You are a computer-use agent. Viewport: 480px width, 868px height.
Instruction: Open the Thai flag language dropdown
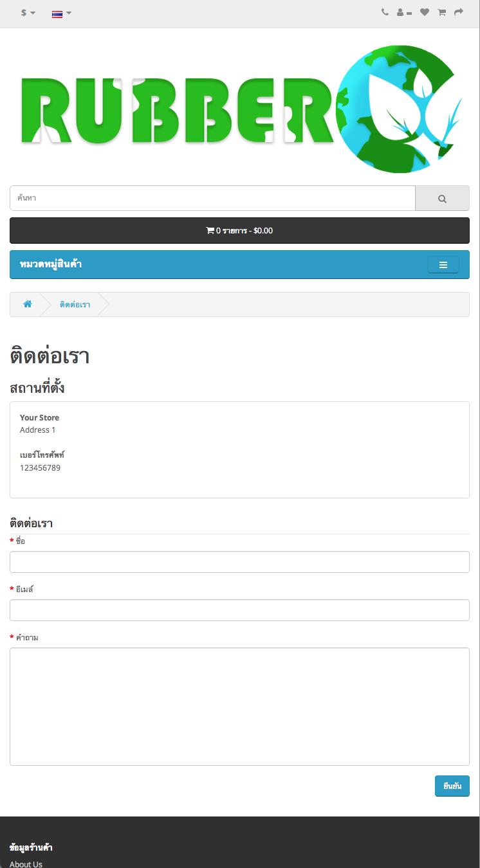click(62, 13)
